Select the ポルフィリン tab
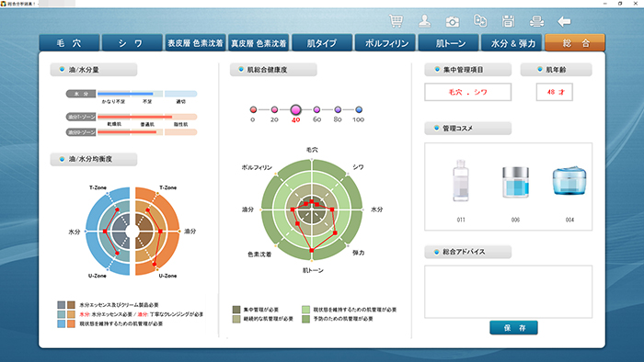 tap(385, 43)
